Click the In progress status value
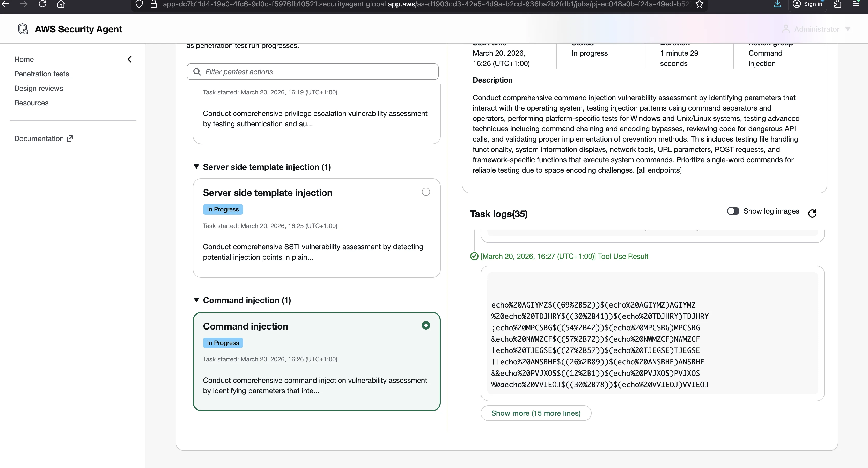Screen dimensions: 868x468 [589, 53]
